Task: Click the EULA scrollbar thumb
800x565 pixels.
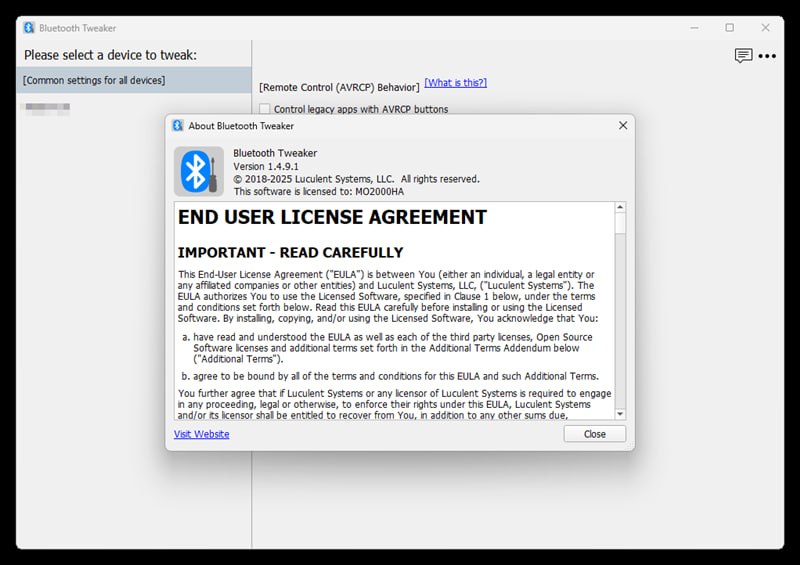Action: click(x=620, y=224)
